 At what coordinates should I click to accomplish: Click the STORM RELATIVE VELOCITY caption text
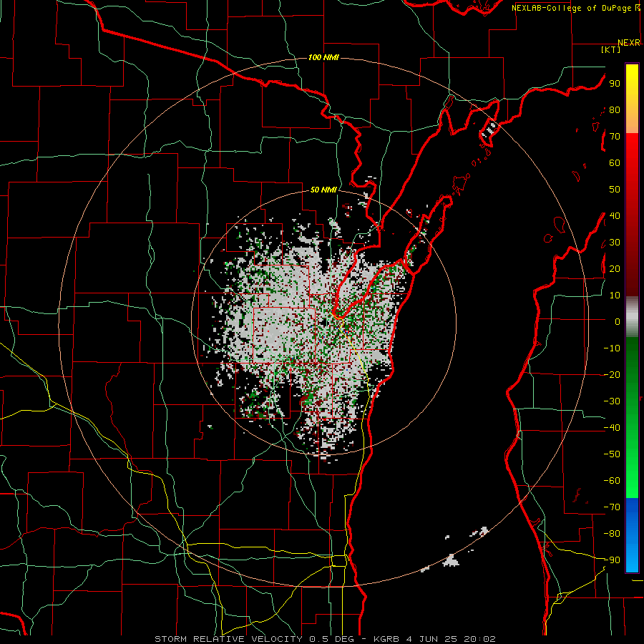[x=228, y=639]
